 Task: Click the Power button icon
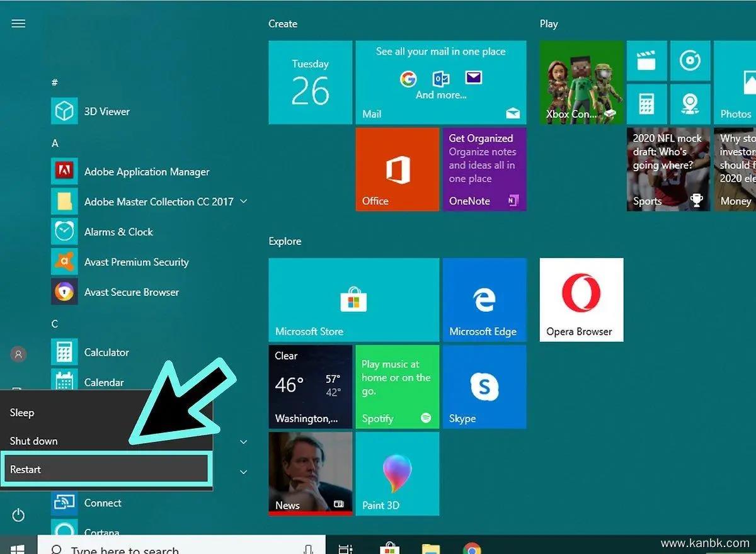coord(18,516)
